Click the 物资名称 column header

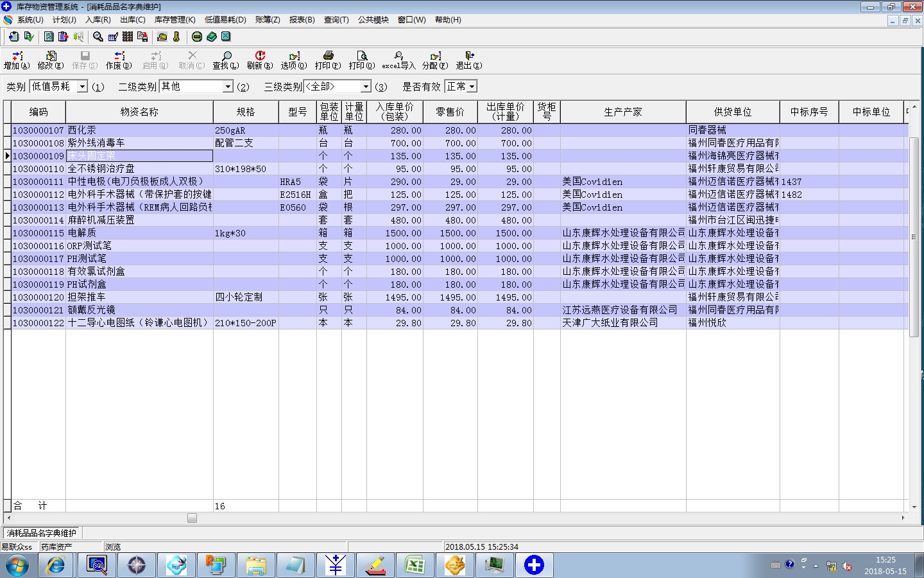[x=139, y=112]
